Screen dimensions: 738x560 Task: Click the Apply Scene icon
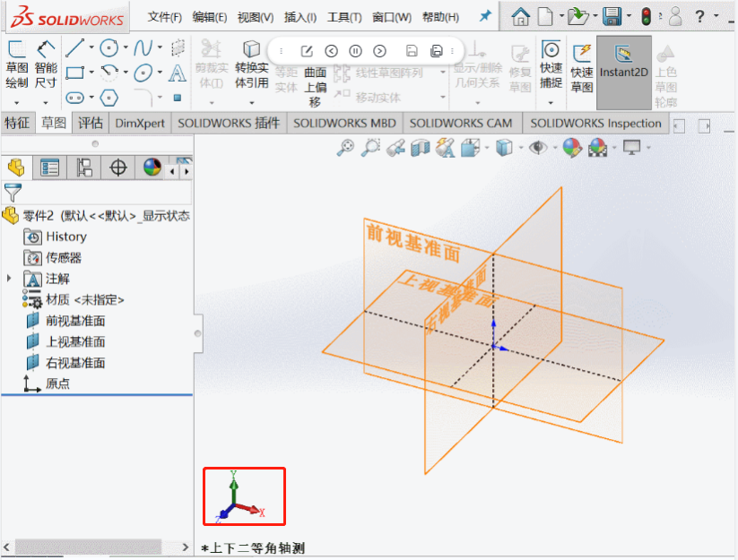[x=597, y=148]
